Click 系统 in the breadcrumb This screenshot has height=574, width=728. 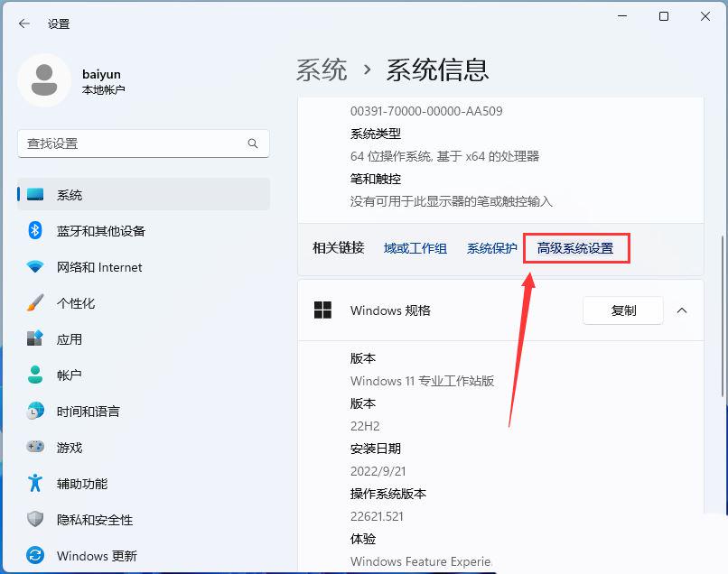point(322,70)
